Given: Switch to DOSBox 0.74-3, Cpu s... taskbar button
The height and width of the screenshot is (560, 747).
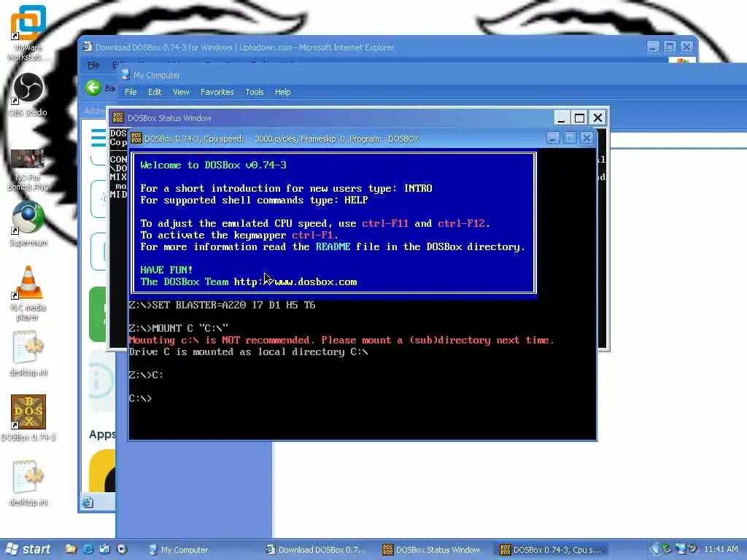Looking at the screenshot, I should click(x=551, y=550).
